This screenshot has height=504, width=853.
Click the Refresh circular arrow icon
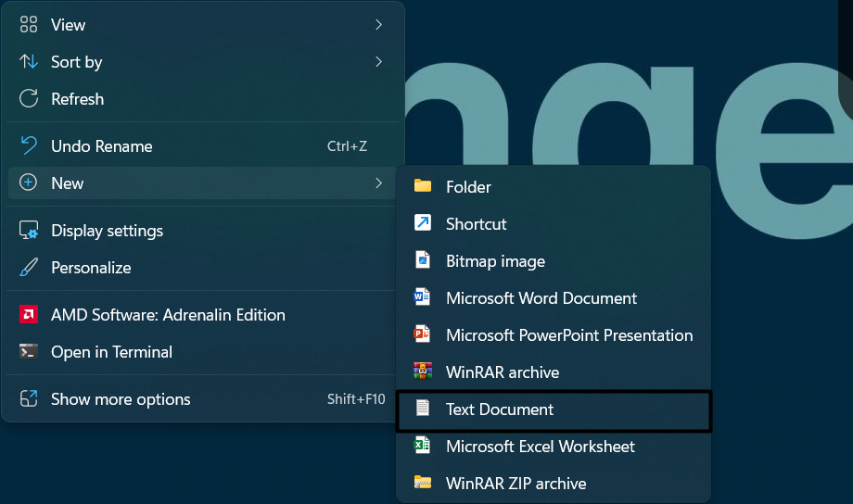tap(29, 99)
